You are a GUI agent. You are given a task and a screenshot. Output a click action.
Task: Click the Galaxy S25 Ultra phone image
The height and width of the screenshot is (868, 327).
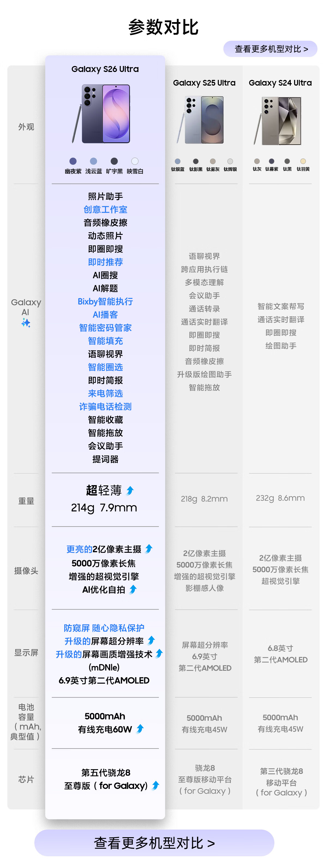[x=200, y=120]
